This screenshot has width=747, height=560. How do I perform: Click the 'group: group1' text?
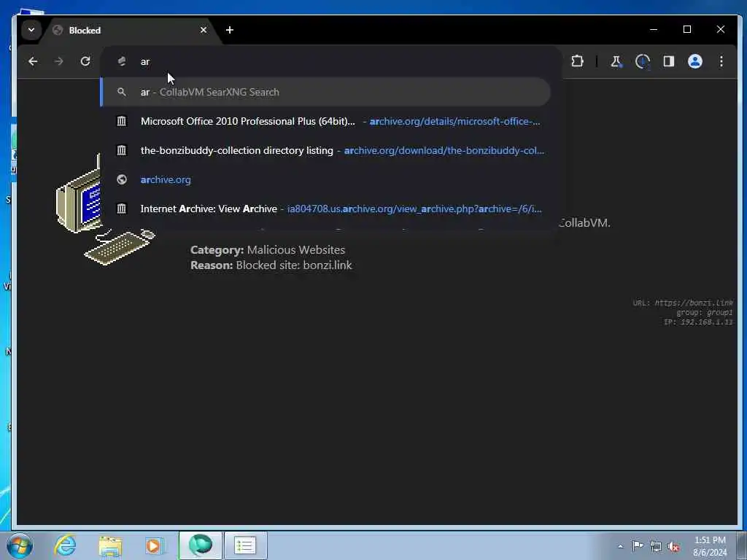704,313
